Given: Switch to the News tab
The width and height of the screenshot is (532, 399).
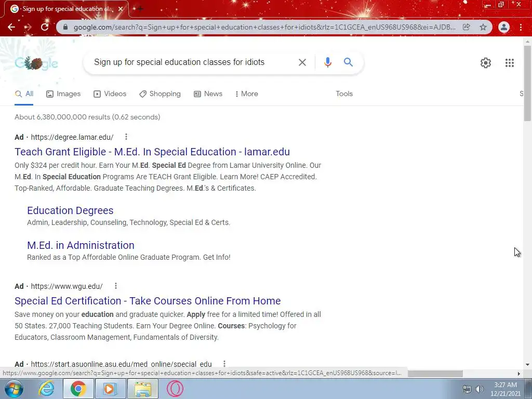Looking at the screenshot, I should 208,94.
